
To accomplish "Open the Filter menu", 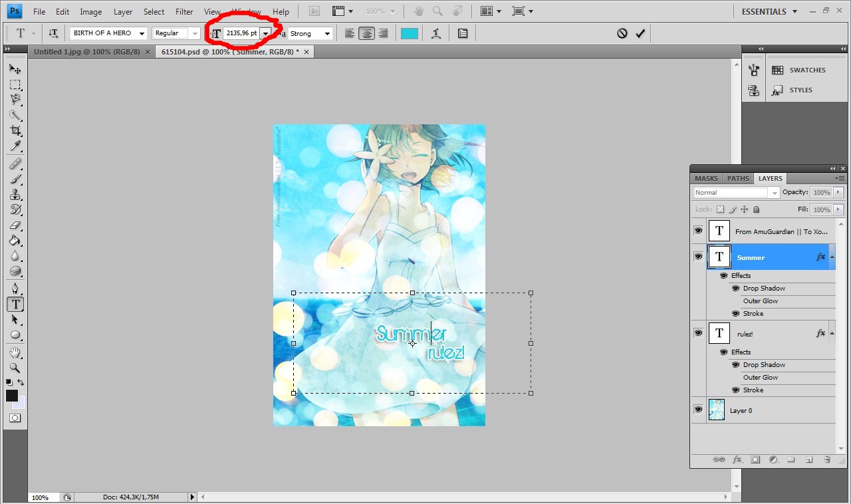I will [184, 12].
